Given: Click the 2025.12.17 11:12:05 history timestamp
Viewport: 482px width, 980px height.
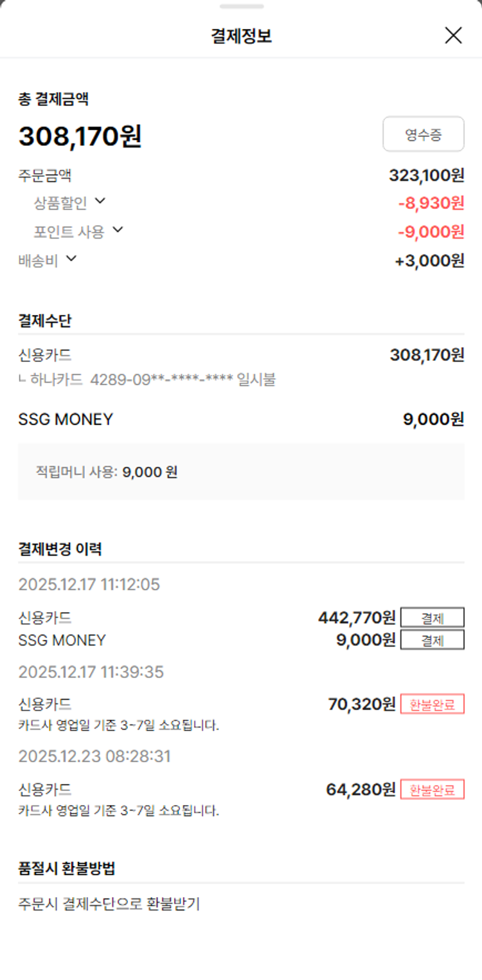Looking at the screenshot, I should [x=89, y=585].
